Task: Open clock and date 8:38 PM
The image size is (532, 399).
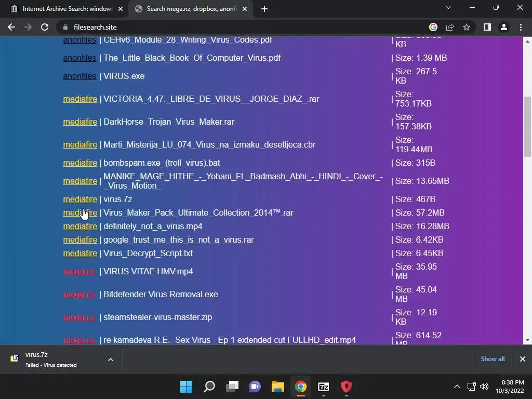Action: tap(510, 387)
